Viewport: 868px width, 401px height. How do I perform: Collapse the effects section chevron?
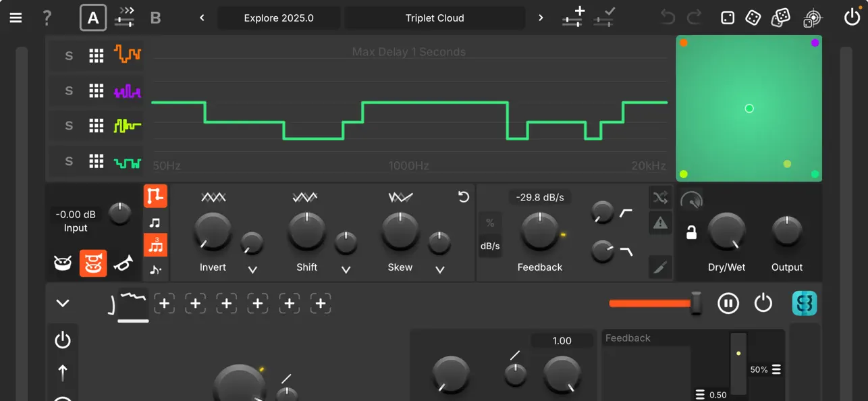pos(63,303)
